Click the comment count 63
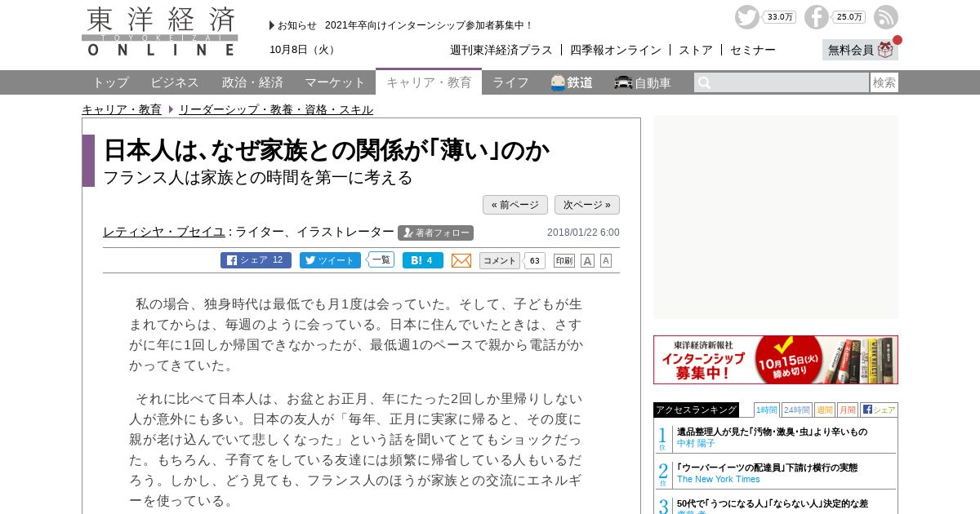980x514 pixels. tap(534, 261)
